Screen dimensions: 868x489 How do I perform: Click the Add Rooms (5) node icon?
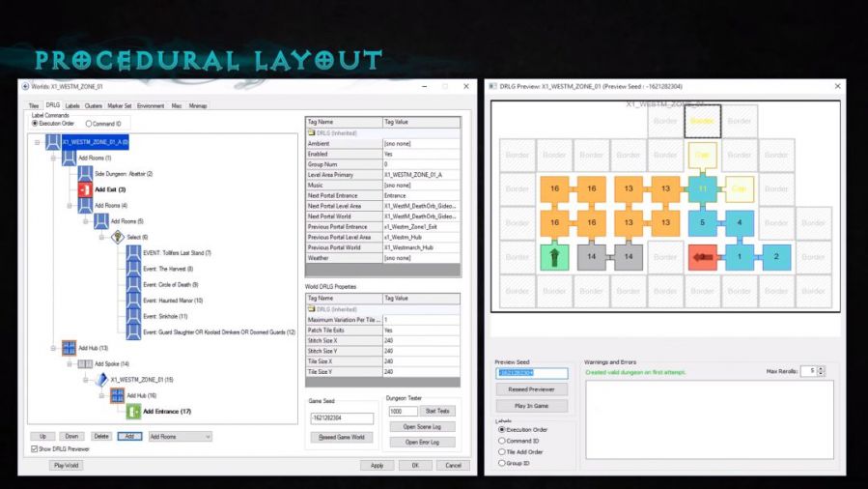click(101, 221)
